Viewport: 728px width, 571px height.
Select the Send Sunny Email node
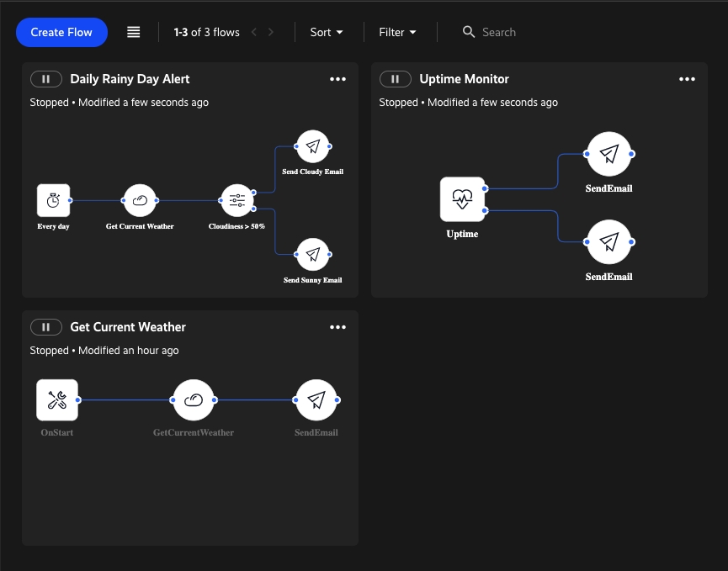pos(312,254)
